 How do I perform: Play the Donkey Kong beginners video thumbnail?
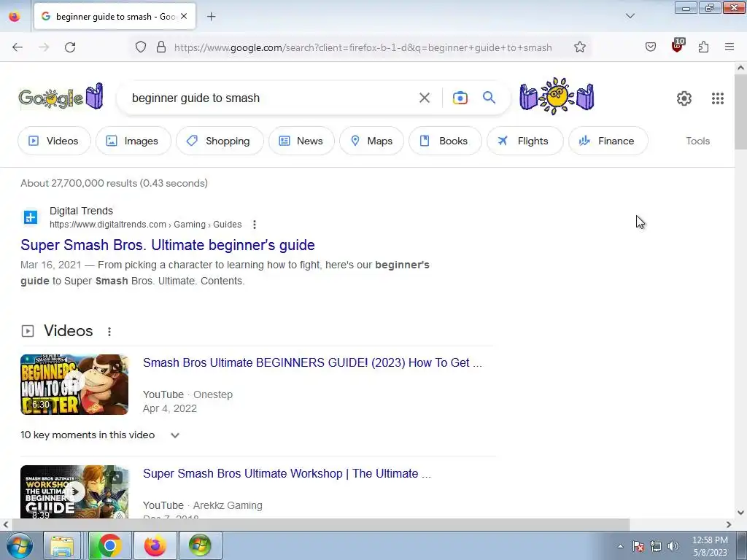[74, 384]
